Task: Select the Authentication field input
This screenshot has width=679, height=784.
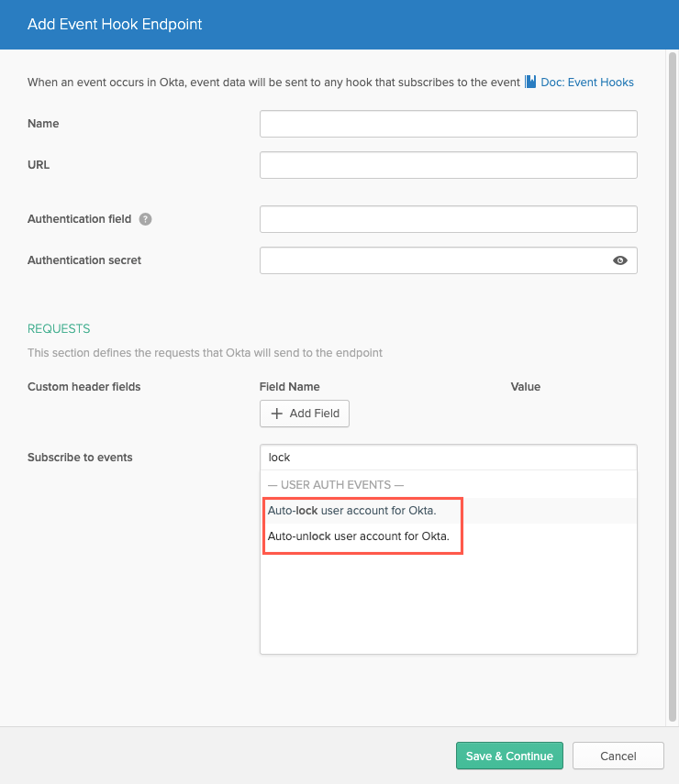Action: [x=449, y=219]
